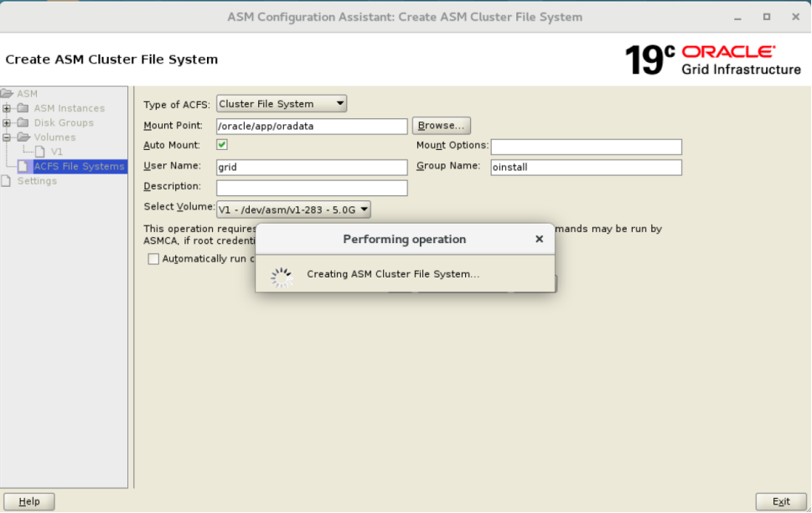Click inside the Mount Options field
Screen dimensions: 812x513
(586, 146)
